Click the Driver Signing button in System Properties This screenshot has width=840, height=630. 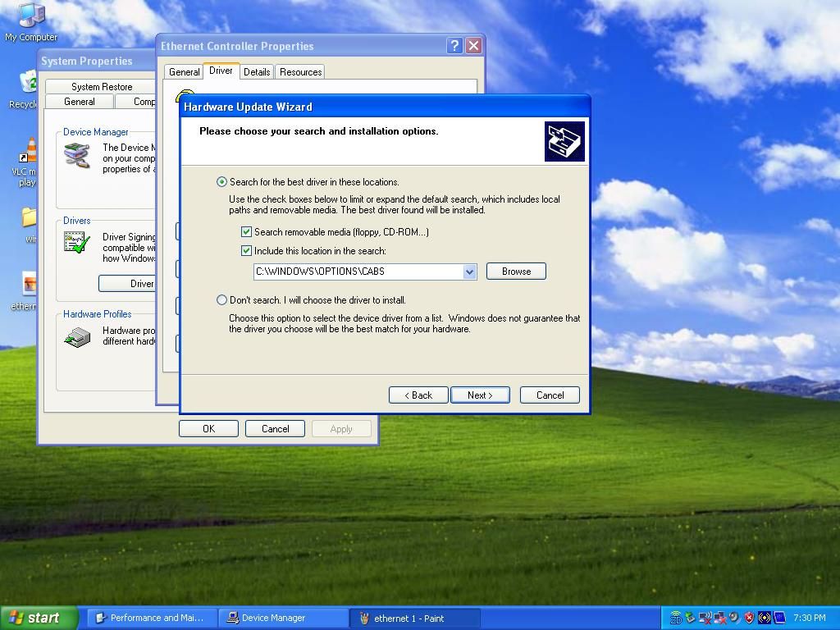click(x=127, y=283)
